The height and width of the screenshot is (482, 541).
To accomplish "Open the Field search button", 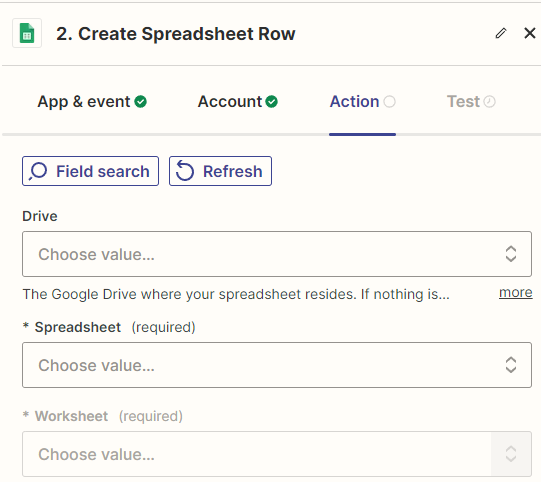I will [x=90, y=171].
